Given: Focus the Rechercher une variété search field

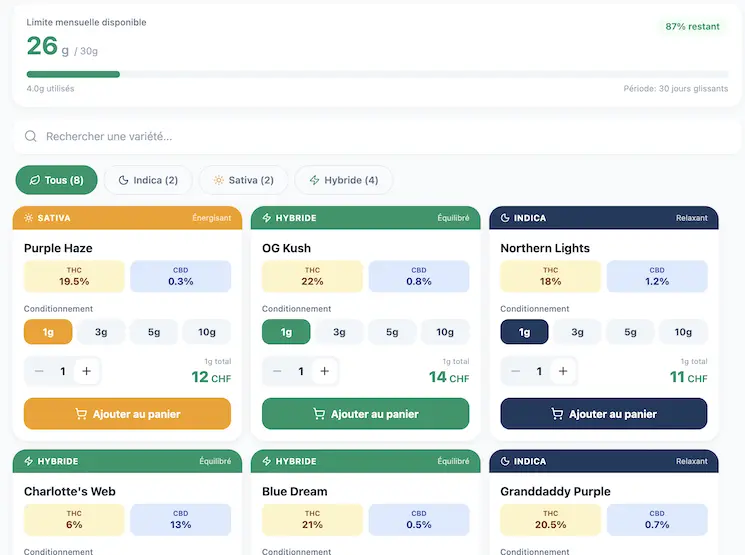Looking at the screenshot, I should [380, 136].
